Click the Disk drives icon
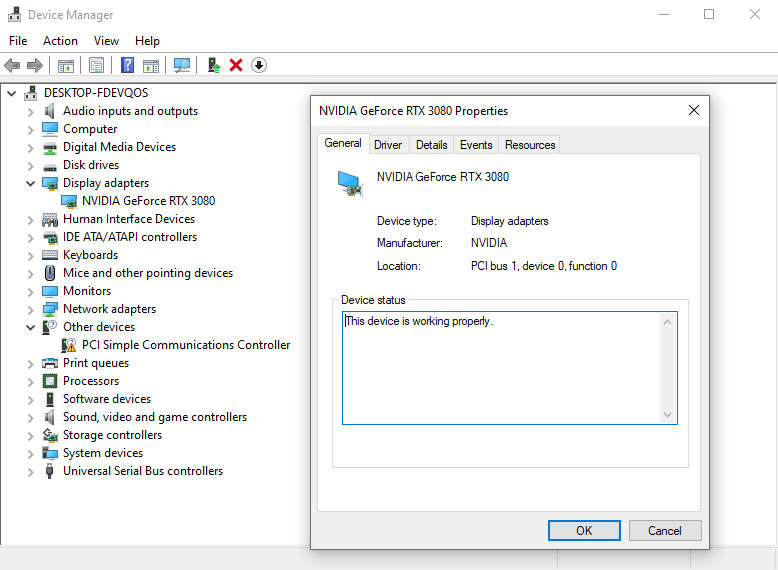778x570 pixels. [50, 166]
